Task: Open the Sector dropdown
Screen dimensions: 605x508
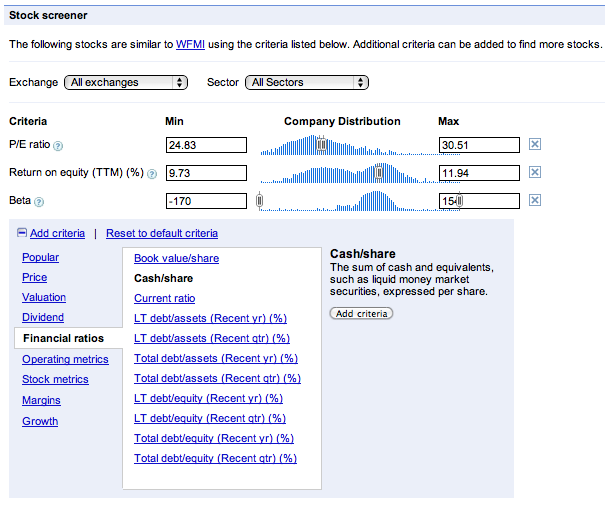Action: [307, 83]
